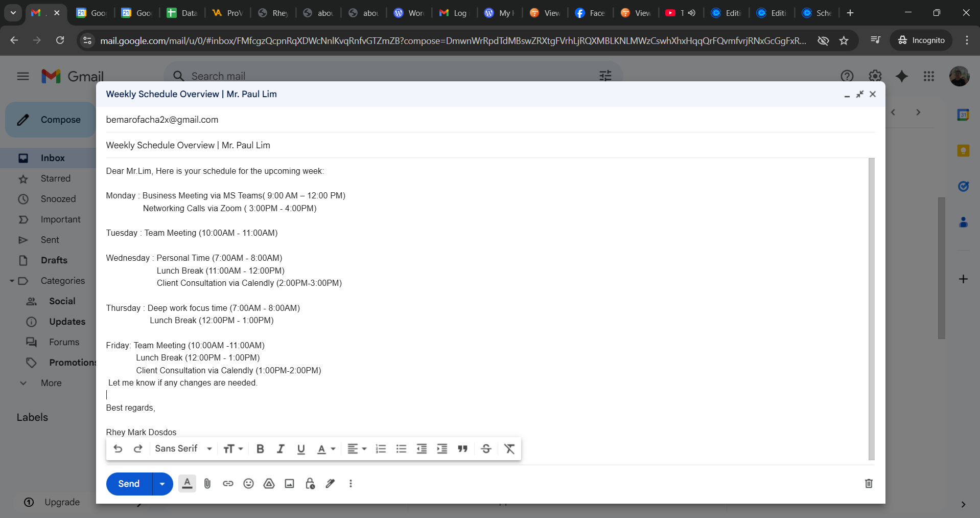The width and height of the screenshot is (980, 518).
Task: Show search options filter icon
Action: click(605, 76)
